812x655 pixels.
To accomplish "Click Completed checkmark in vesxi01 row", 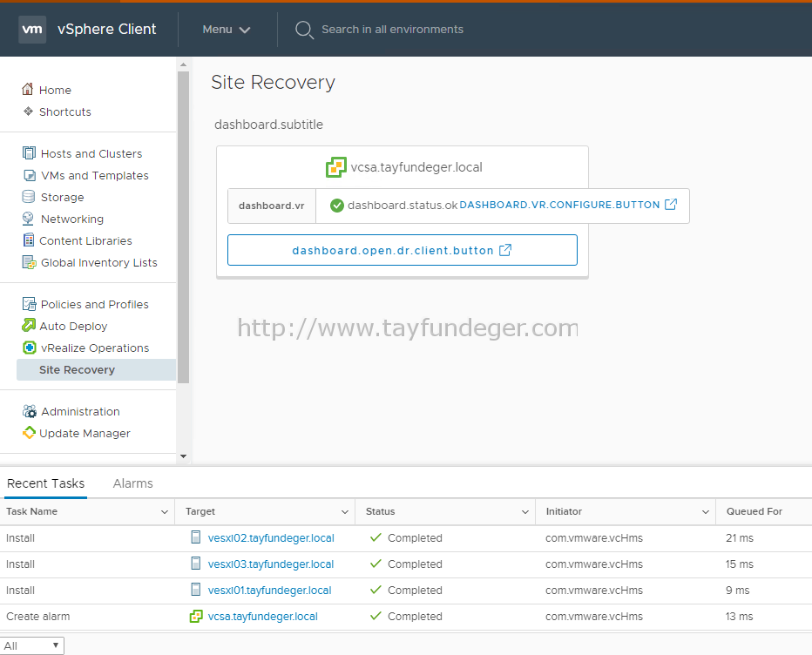I will click(x=376, y=590).
